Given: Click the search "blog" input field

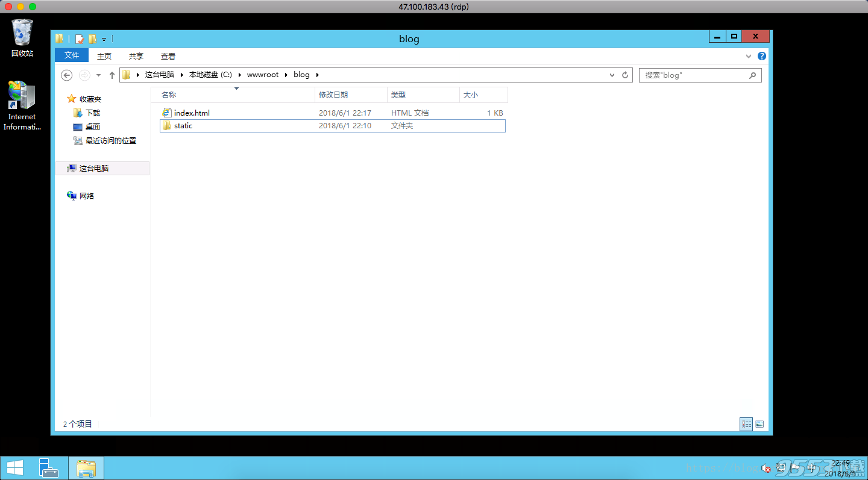Looking at the screenshot, I should tap(700, 75).
